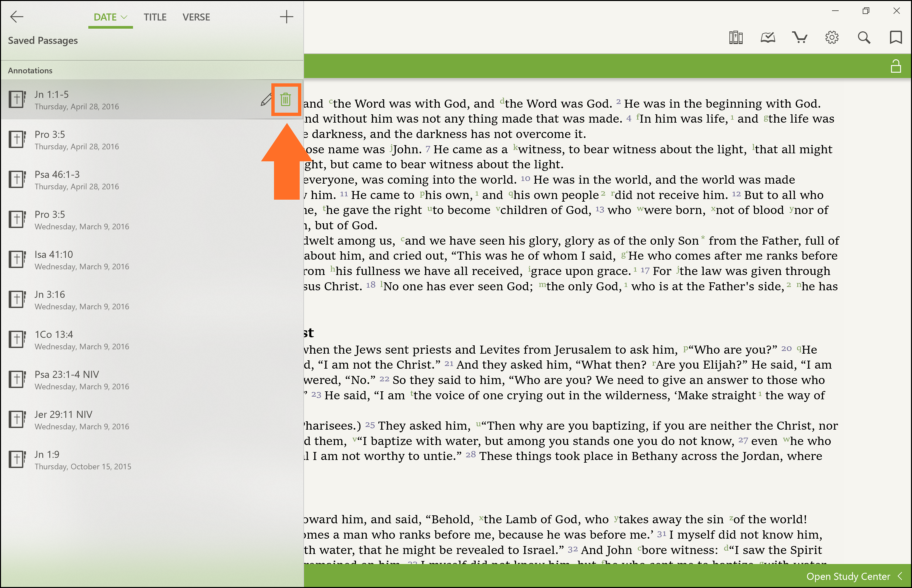This screenshot has width=912, height=588.
Task: Switch to TITLE sort tab
Action: tap(155, 17)
